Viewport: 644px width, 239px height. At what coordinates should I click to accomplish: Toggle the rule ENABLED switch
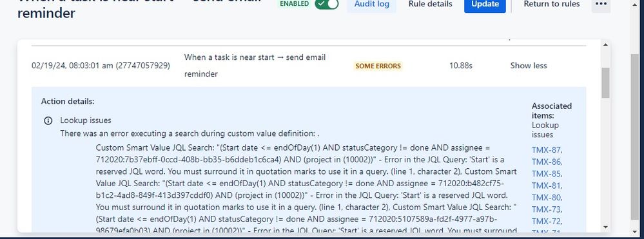(x=327, y=4)
